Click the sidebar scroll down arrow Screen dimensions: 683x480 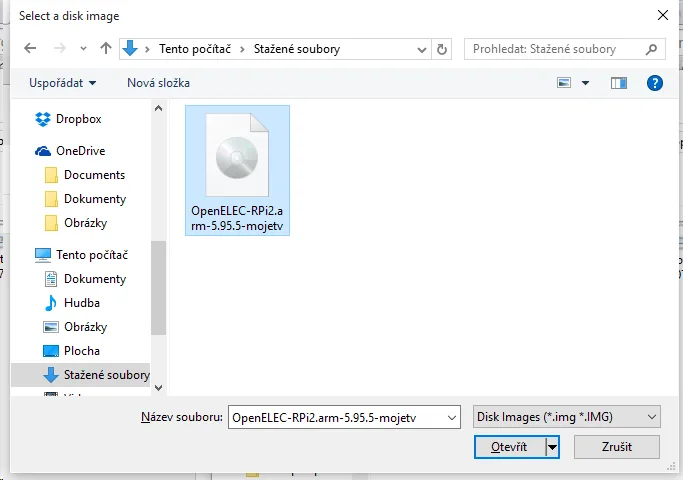159,387
